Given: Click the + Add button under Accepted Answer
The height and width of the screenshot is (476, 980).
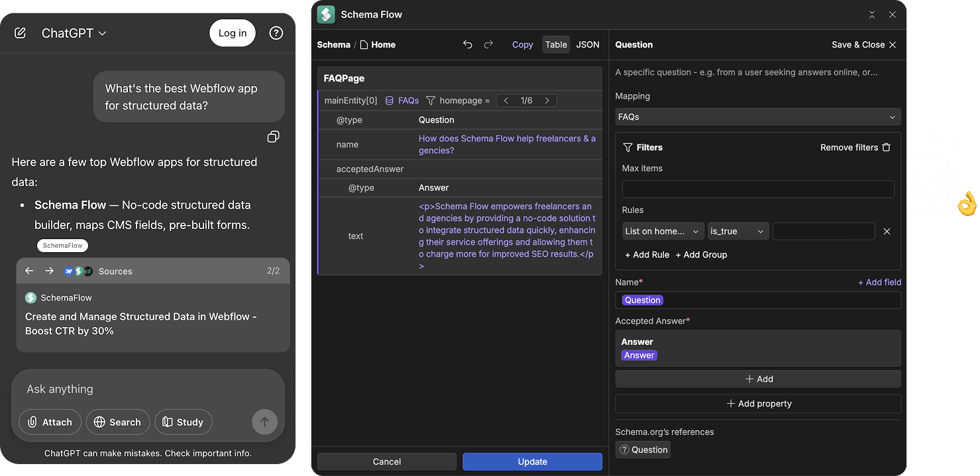Looking at the screenshot, I should [758, 379].
